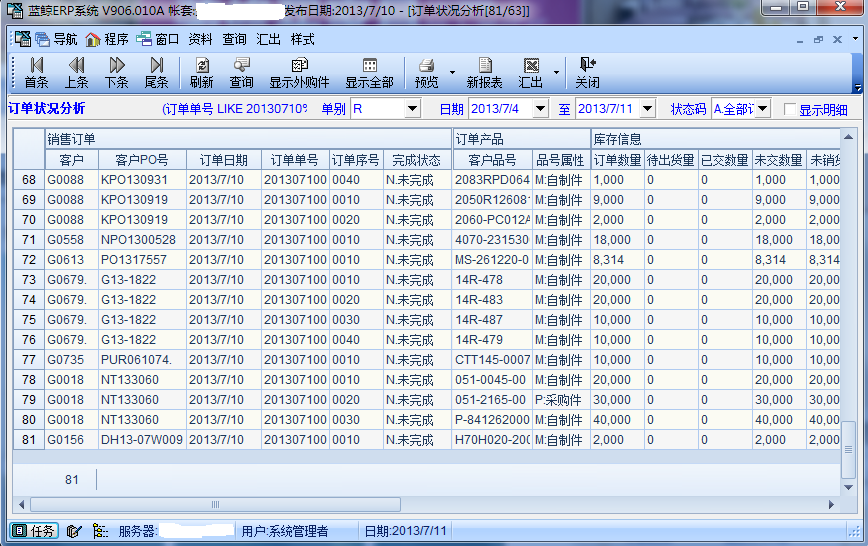Open the 样式 menu
Viewport: 868px width, 546px height.
pos(302,40)
